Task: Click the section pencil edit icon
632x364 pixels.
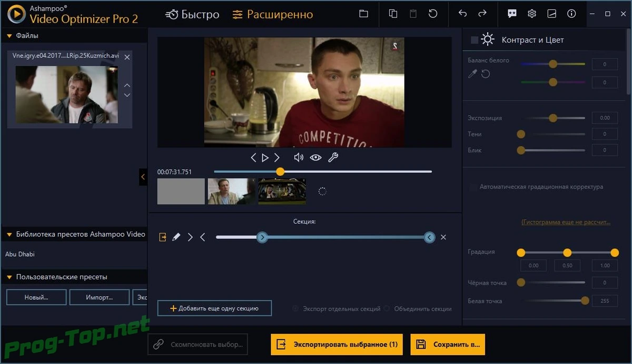Action: click(176, 237)
